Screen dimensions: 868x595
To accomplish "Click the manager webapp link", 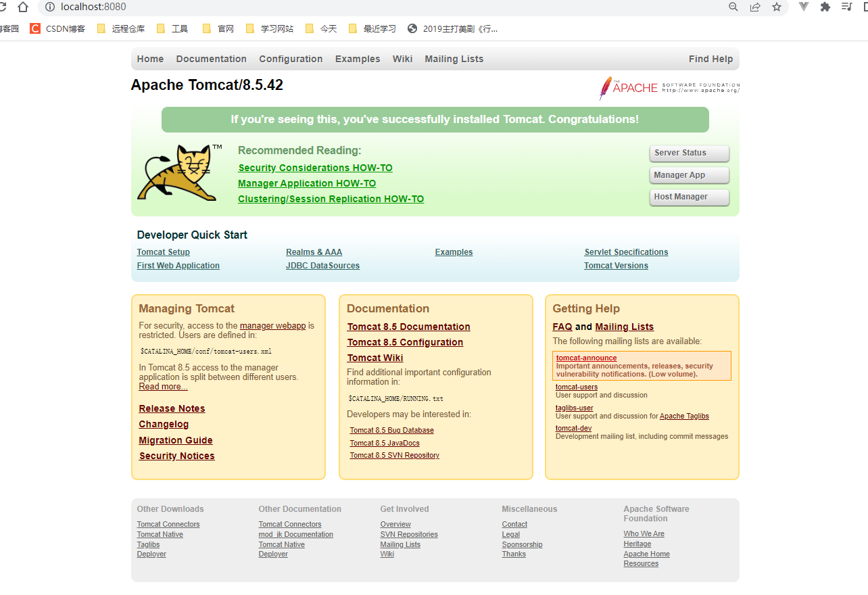I will click(x=273, y=326).
